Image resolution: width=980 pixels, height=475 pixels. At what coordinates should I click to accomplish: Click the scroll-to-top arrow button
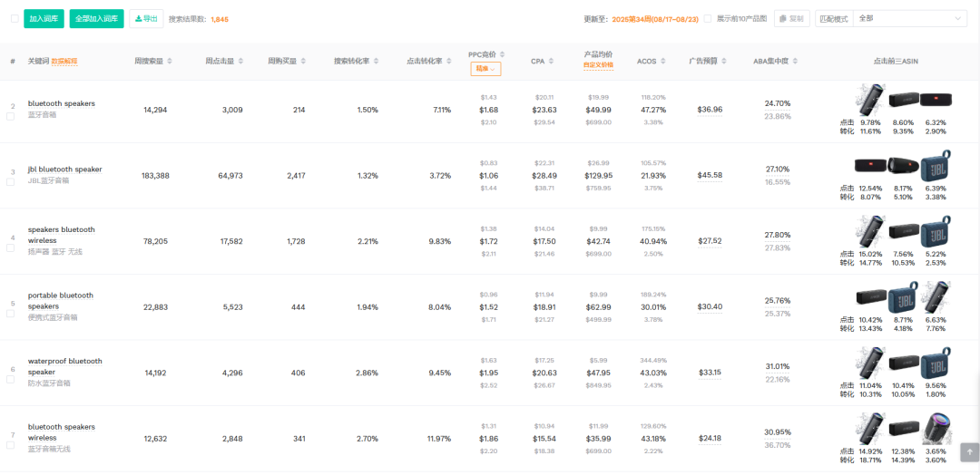click(969, 451)
